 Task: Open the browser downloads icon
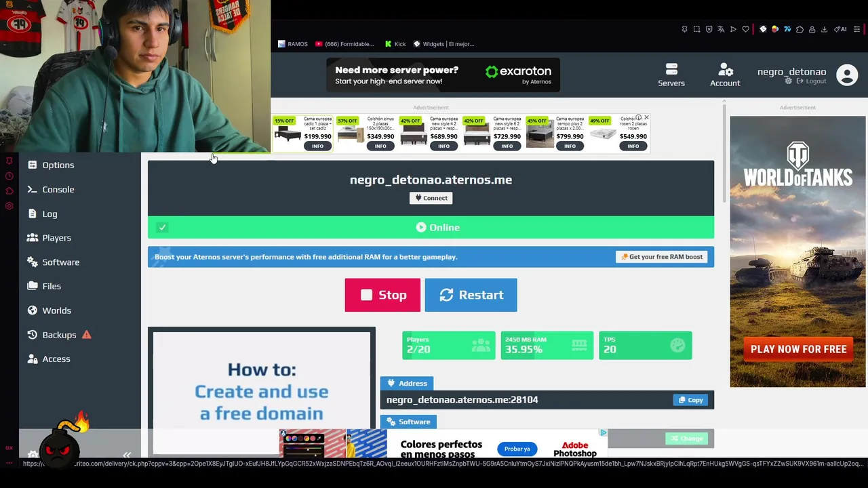coord(824,29)
